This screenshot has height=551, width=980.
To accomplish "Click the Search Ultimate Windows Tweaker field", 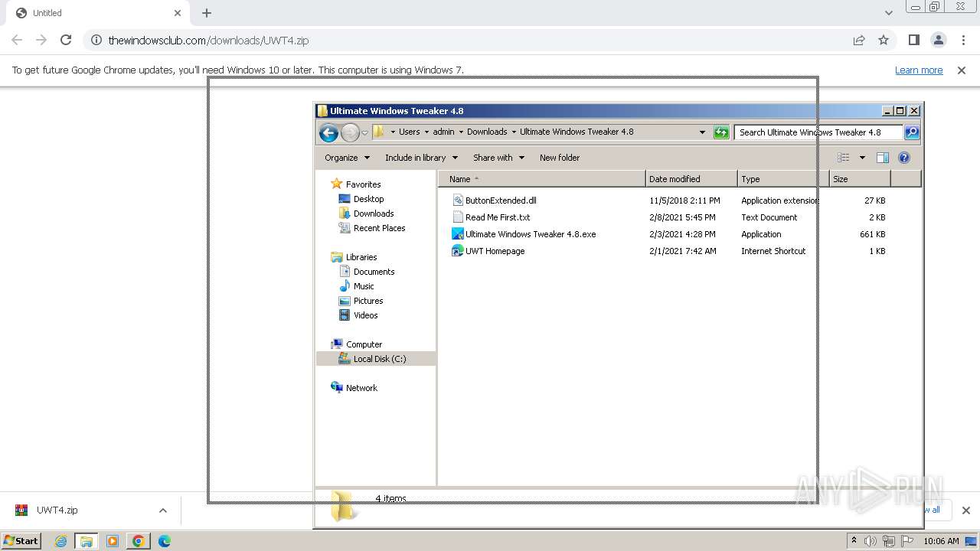I will [818, 132].
